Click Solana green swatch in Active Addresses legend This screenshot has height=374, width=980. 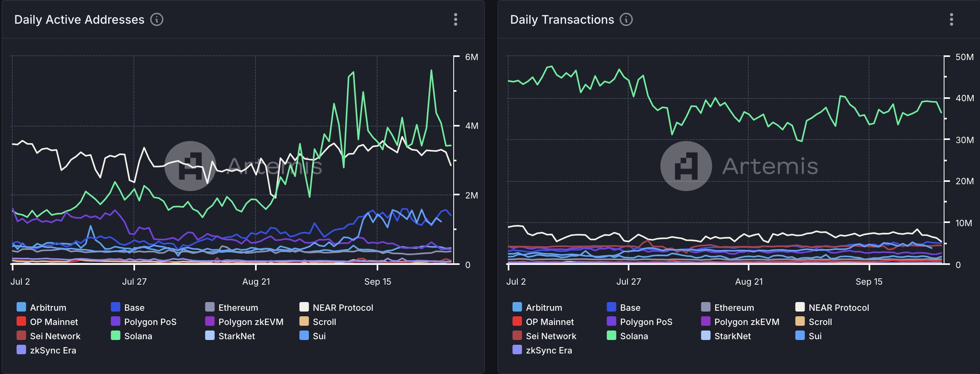[116, 335]
